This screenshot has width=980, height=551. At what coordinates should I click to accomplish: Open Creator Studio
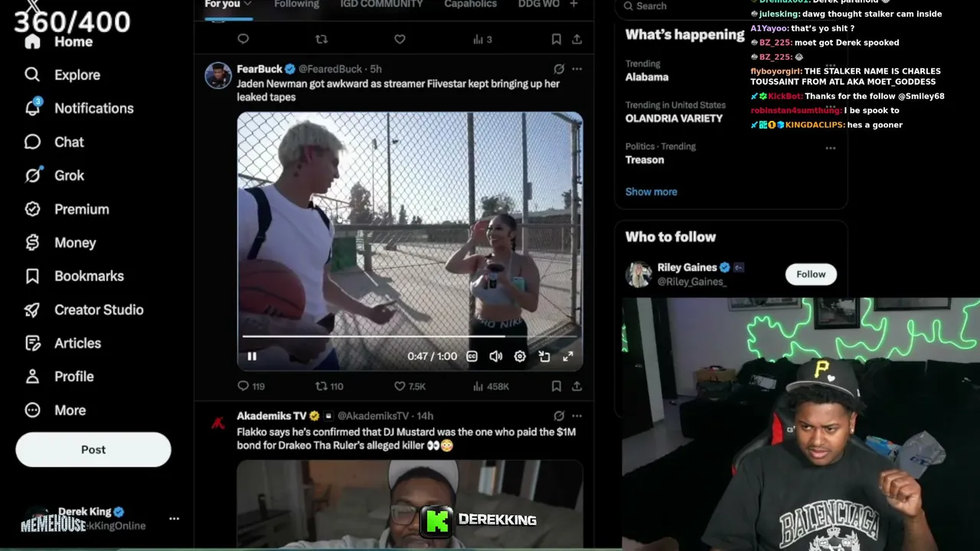click(83, 310)
